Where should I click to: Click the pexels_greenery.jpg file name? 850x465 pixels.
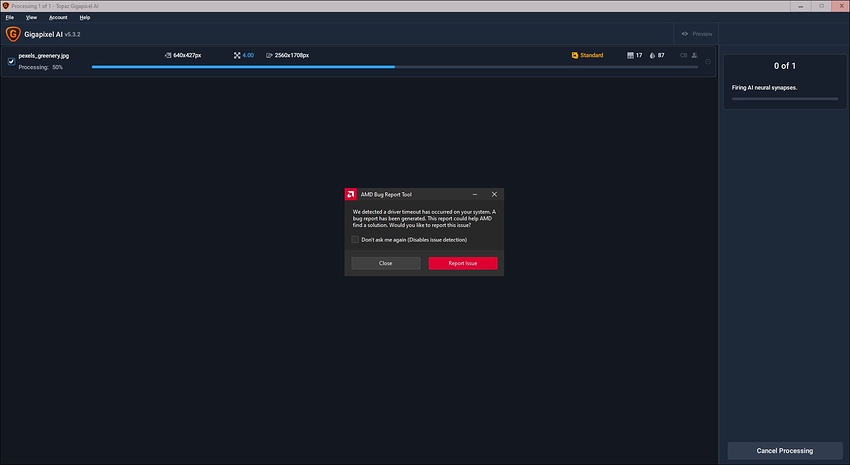[43, 55]
